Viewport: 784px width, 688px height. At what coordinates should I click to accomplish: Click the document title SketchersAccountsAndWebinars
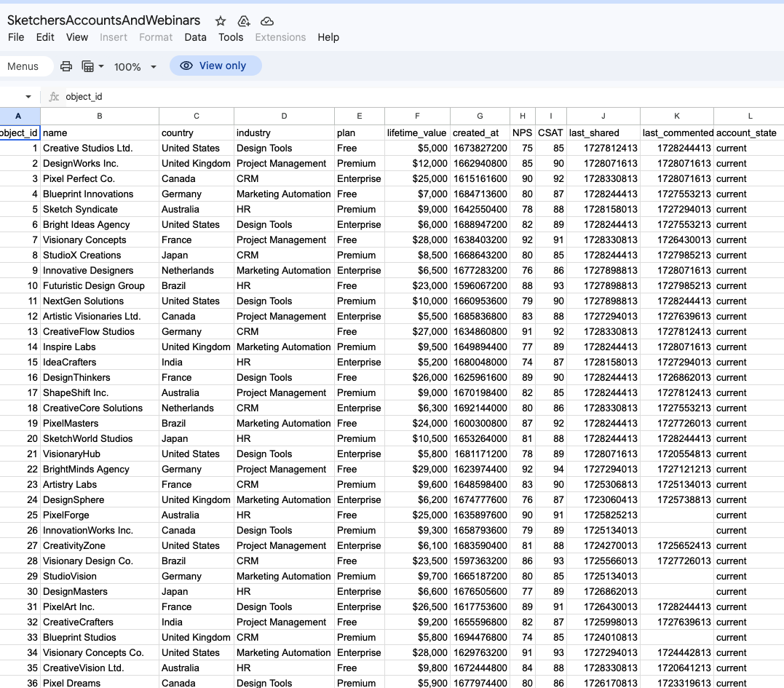click(x=103, y=20)
